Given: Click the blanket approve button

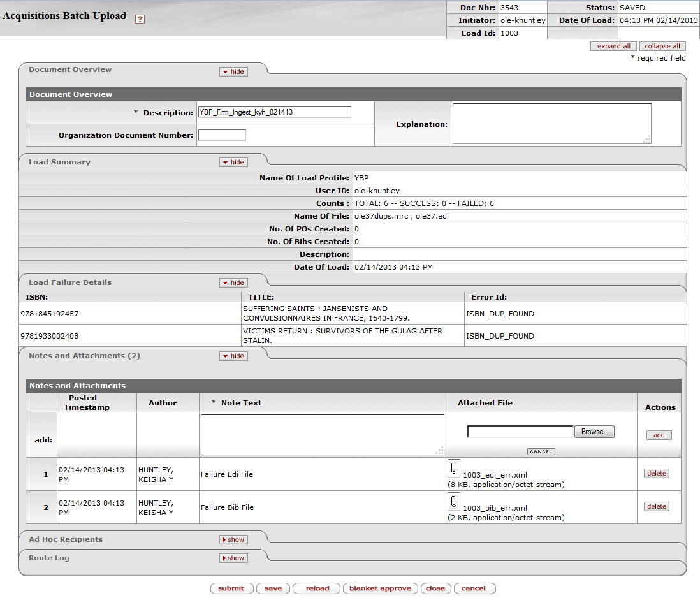Looking at the screenshot, I should click(381, 588).
